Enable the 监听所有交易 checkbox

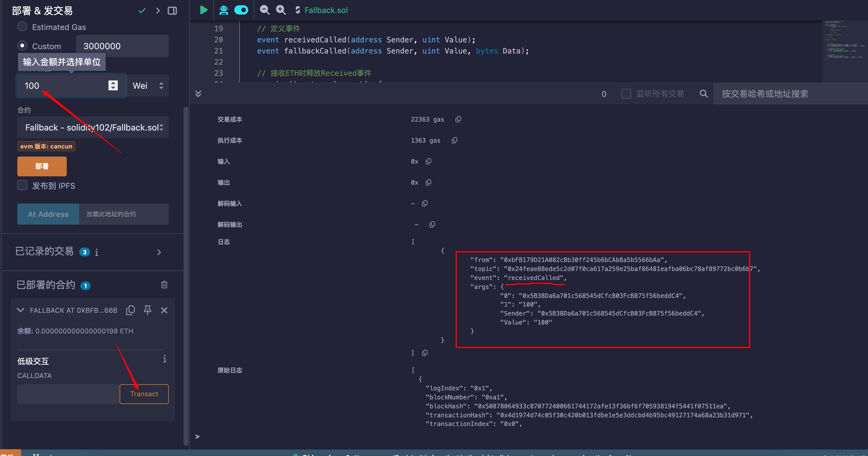click(x=626, y=93)
